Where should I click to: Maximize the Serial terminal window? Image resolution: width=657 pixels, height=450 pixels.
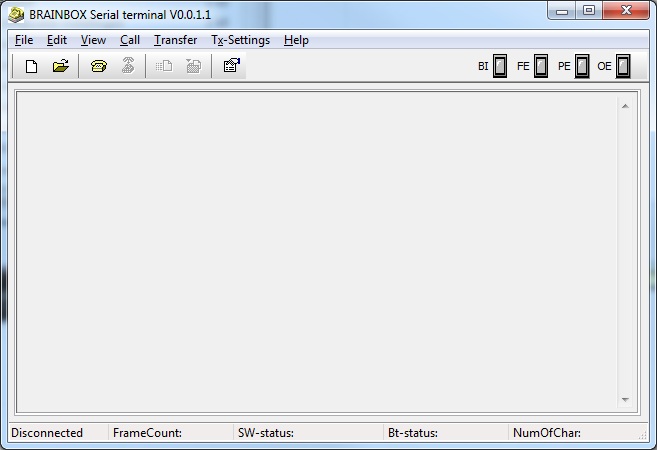[x=589, y=11]
